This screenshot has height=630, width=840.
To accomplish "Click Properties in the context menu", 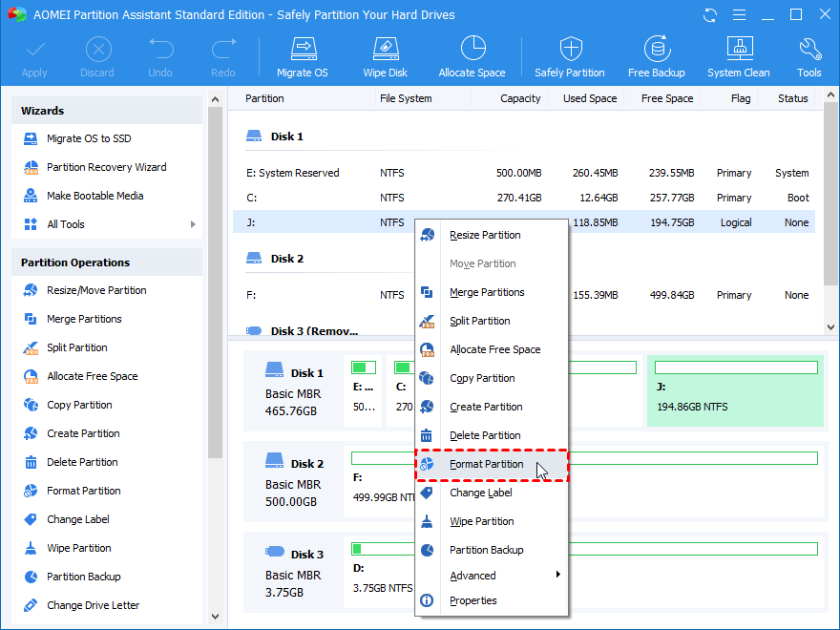I will [x=473, y=600].
